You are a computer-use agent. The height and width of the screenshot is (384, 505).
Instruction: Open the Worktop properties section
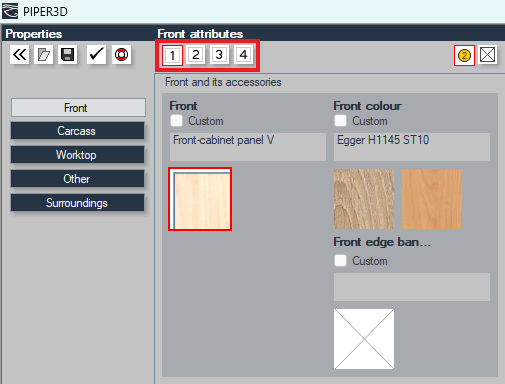(x=77, y=155)
